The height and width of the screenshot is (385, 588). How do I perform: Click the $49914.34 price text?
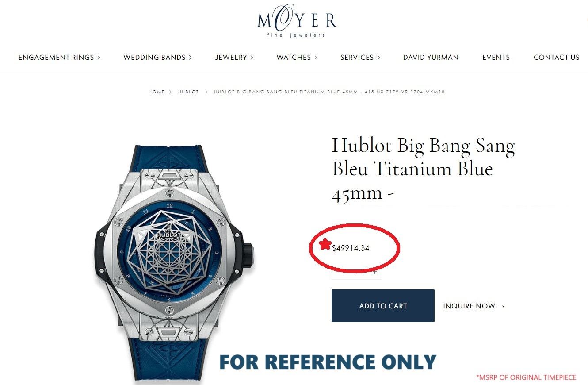coord(351,248)
